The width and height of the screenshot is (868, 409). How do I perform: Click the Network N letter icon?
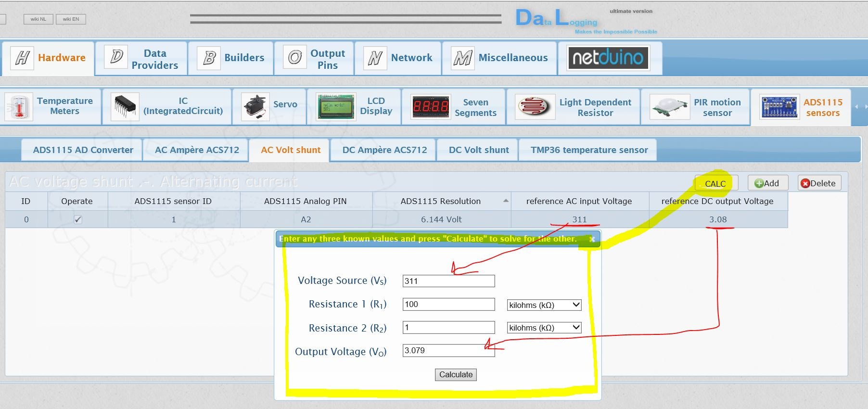[x=375, y=58]
